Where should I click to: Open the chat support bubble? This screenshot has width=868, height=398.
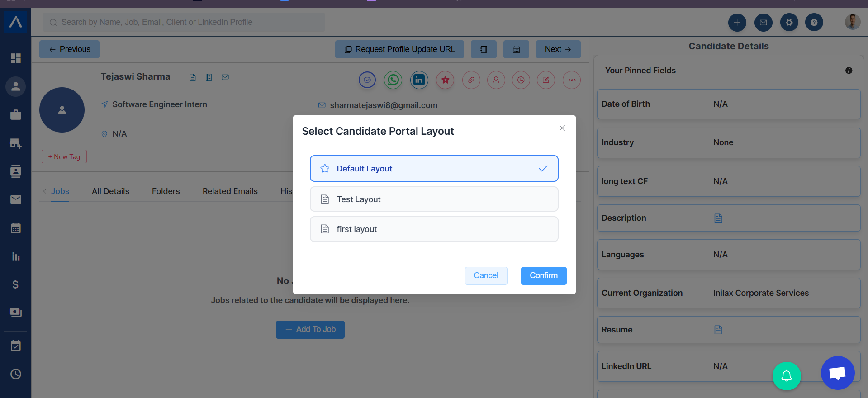pos(837,373)
